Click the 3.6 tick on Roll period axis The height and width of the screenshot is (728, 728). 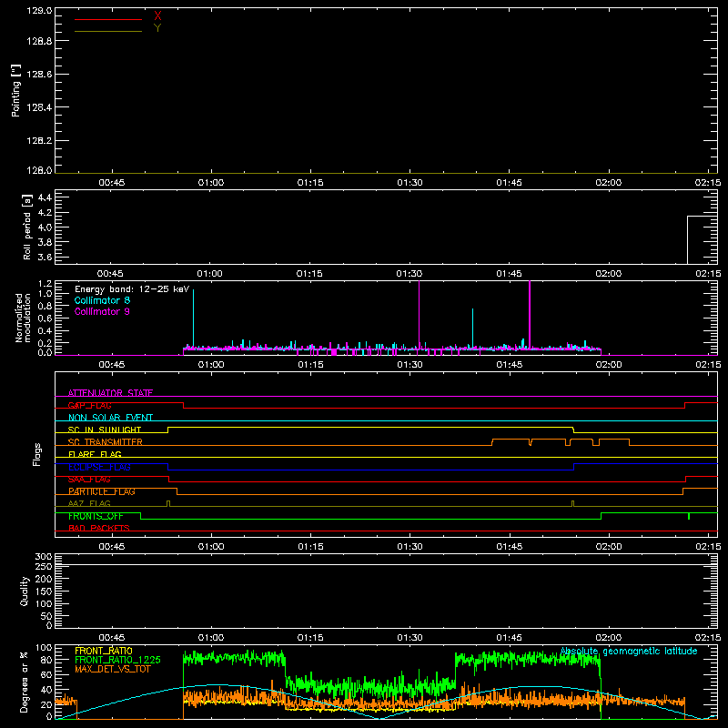pos(45,257)
